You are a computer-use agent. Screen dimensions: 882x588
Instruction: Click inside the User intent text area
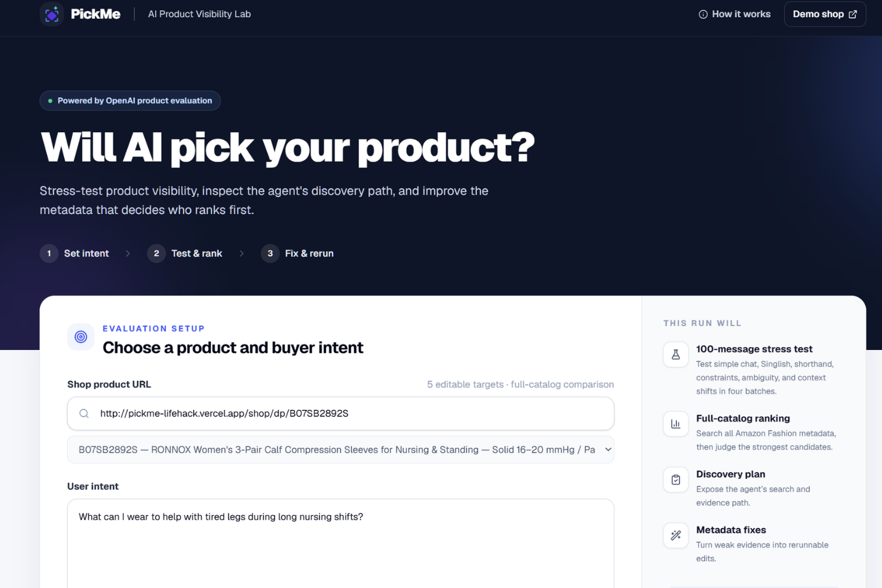pos(340,543)
